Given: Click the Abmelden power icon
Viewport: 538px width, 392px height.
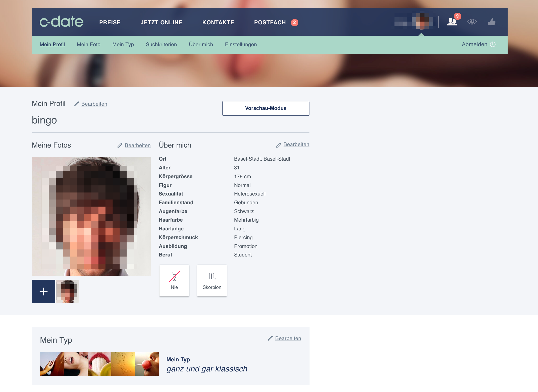Looking at the screenshot, I should click(493, 44).
